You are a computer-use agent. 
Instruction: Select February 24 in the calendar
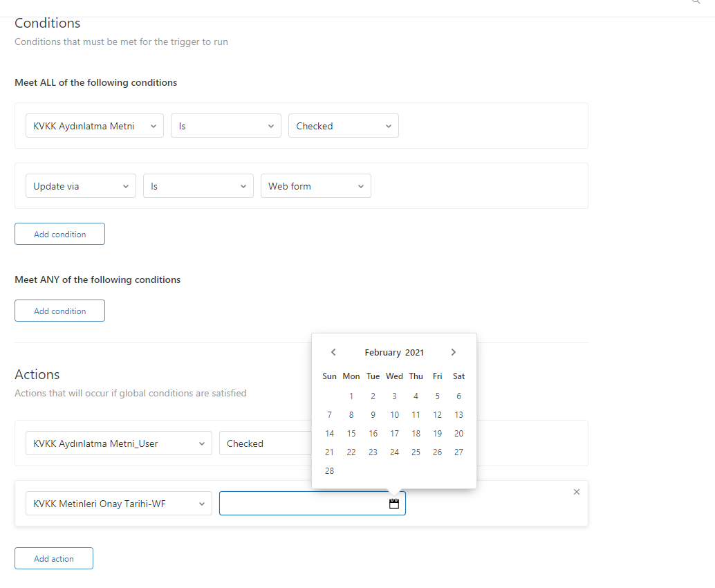click(x=394, y=452)
